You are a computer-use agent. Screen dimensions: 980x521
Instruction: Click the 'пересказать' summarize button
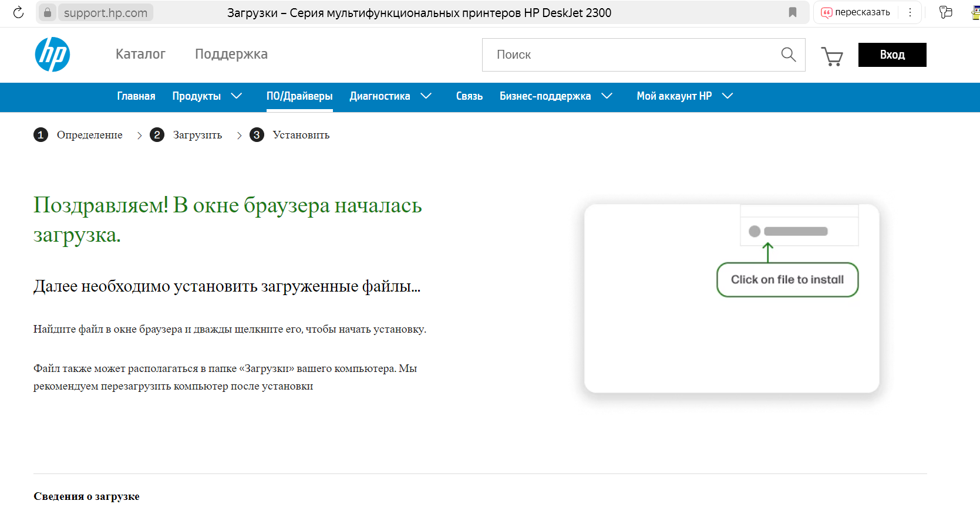pyautogui.click(x=856, y=12)
